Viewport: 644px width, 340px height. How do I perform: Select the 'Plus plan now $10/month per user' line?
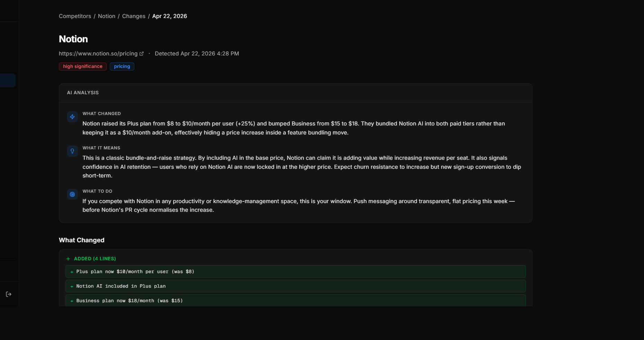tap(296, 272)
